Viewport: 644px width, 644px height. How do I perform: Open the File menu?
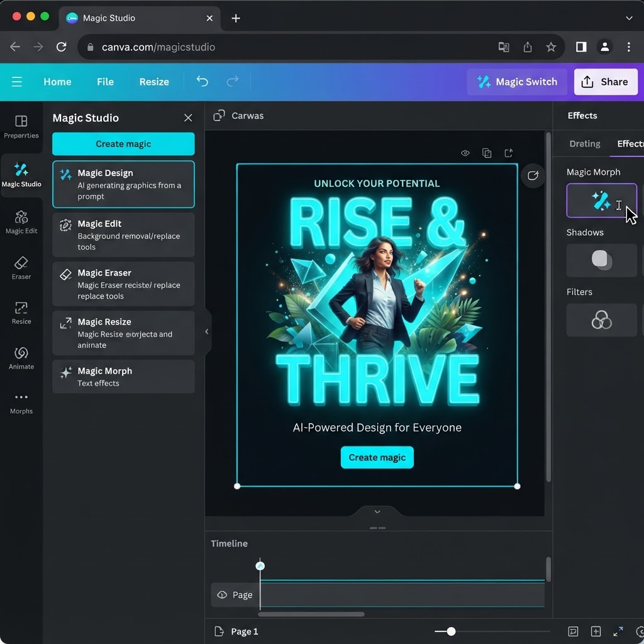coord(105,82)
